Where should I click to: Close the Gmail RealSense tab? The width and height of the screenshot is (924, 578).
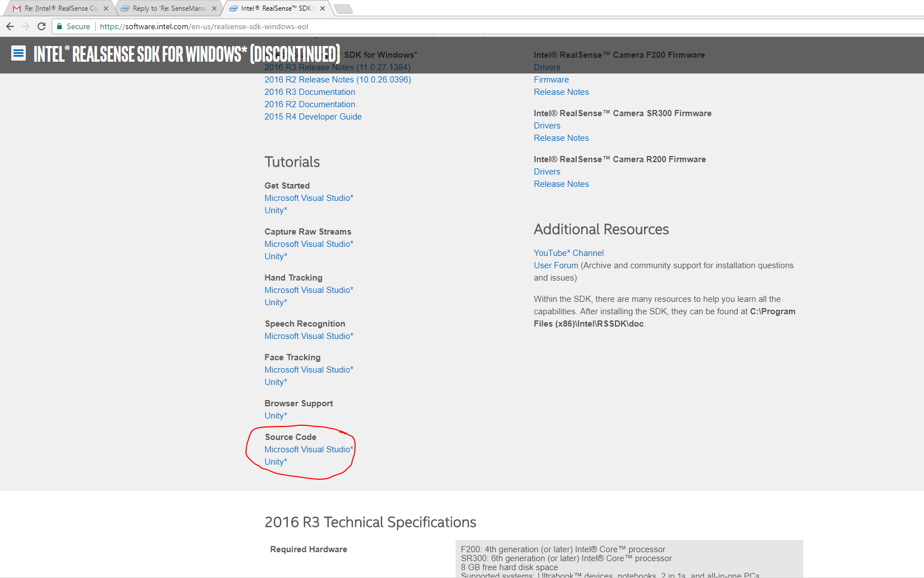(x=106, y=8)
